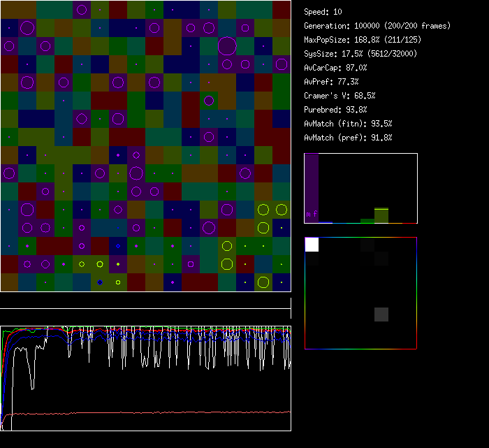Click the AvMatch (fitn) statistic

click(348, 124)
